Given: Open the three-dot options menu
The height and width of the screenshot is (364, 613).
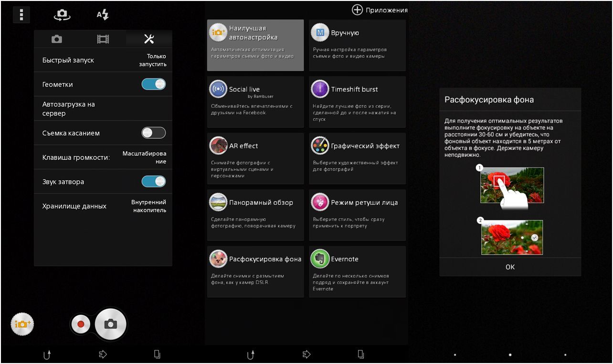Looking at the screenshot, I should (21, 15).
